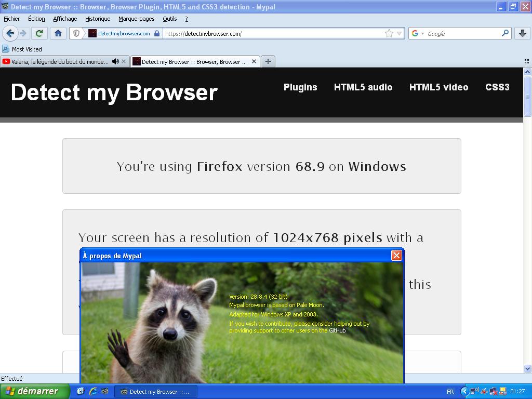The image size is (532, 399).
Task: Click the page scrollbar up arrow
Action: [x=527, y=72]
